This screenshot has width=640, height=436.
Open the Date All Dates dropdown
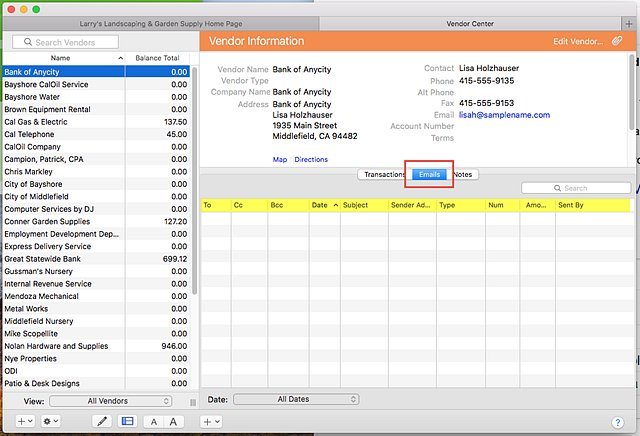[x=296, y=399]
